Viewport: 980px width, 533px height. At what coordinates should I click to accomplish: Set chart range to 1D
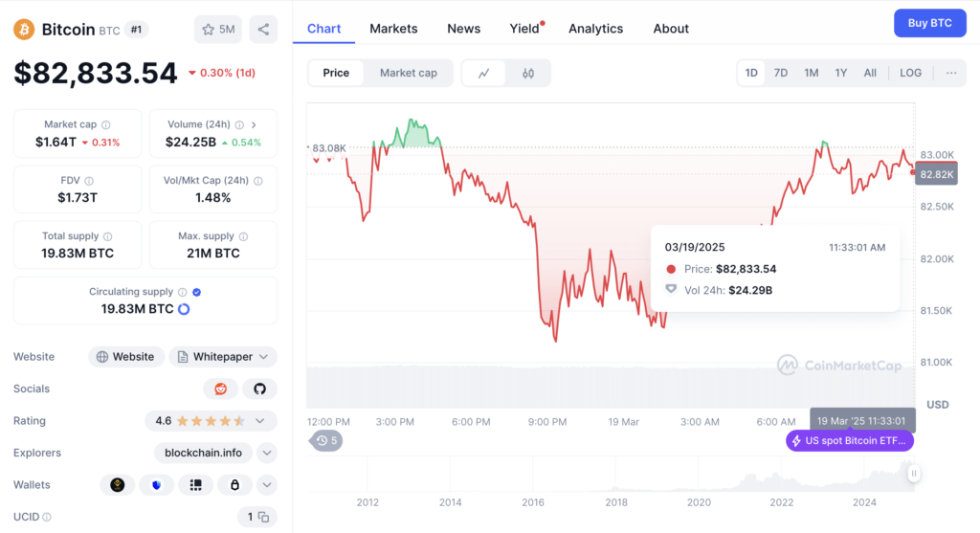click(x=751, y=73)
